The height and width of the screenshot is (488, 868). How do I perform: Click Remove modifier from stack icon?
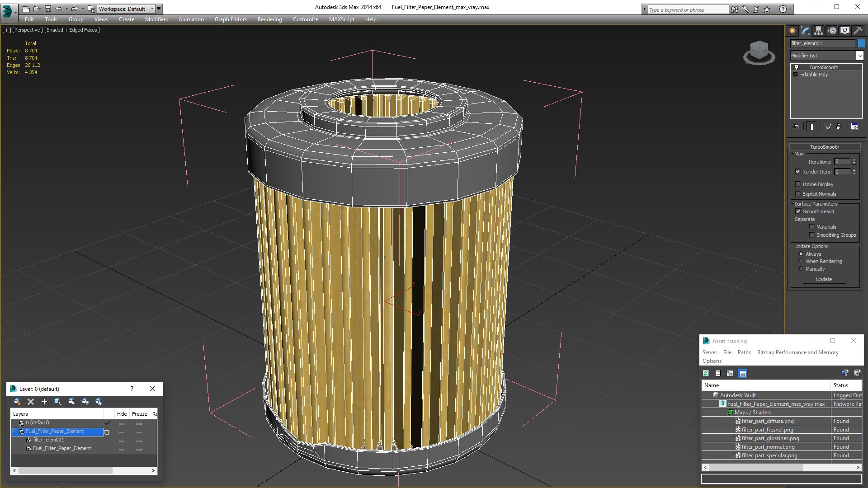(x=838, y=127)
